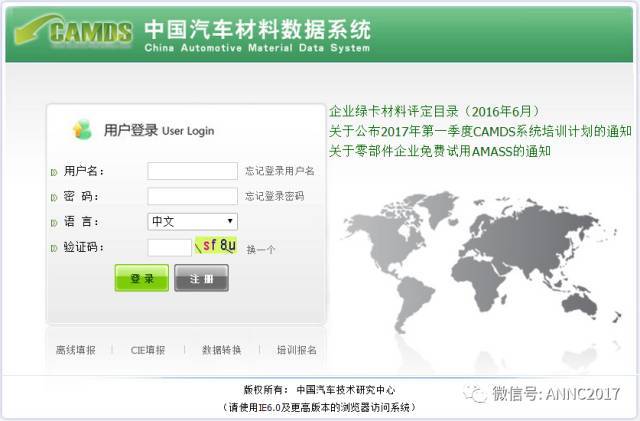This screenshot has height=421, width=640.
Task: Open the 零部件企业免费试用AMASS notice
Action: (x=440, y=151)
